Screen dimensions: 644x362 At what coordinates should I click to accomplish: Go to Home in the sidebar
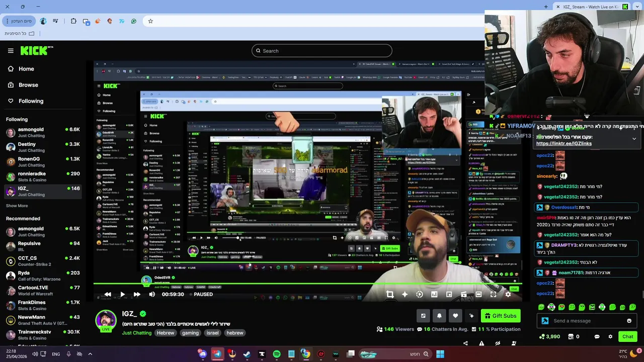[x=21, y=69]
